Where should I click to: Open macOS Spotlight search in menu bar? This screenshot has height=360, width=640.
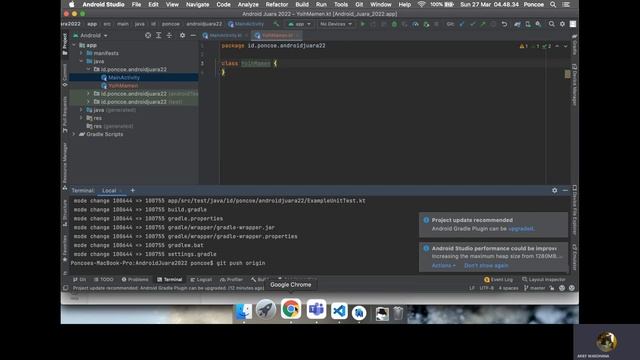[x=553, y=4]
